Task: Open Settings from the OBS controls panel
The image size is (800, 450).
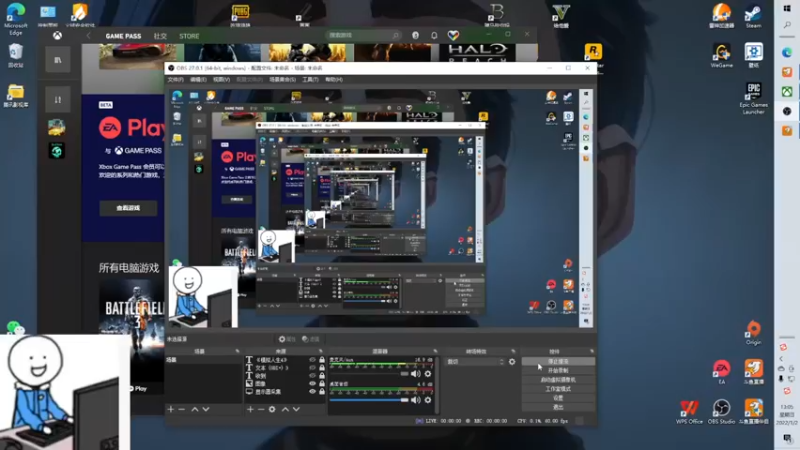Action: (558, 398)
